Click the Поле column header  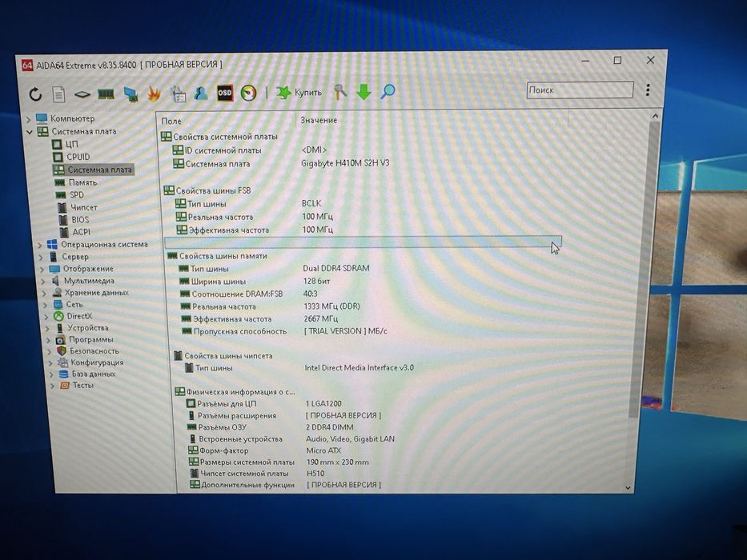tap(171, 122)
